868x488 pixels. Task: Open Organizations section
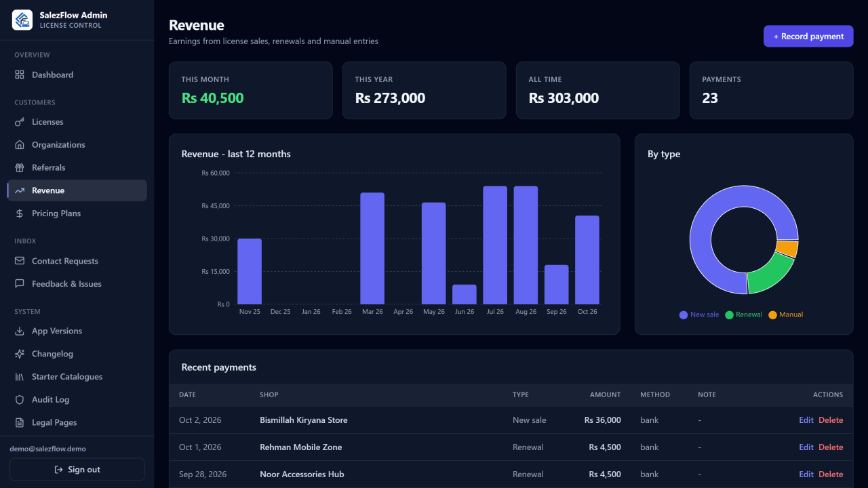coord(77,145)
